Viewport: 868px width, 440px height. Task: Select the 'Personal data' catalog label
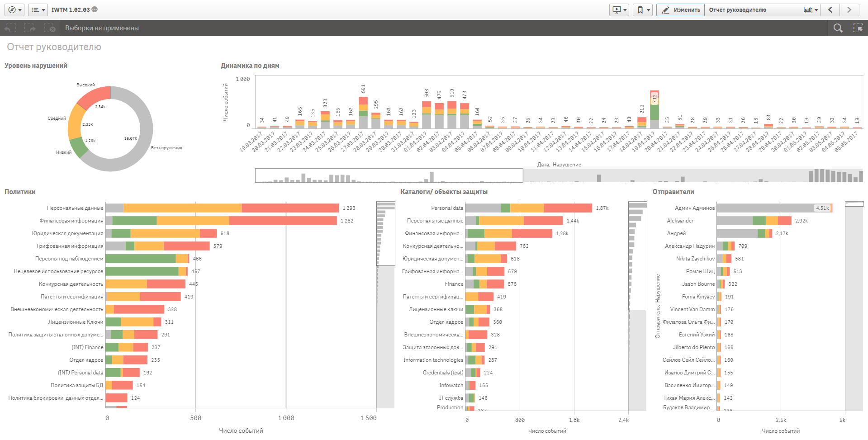(447, 208)
